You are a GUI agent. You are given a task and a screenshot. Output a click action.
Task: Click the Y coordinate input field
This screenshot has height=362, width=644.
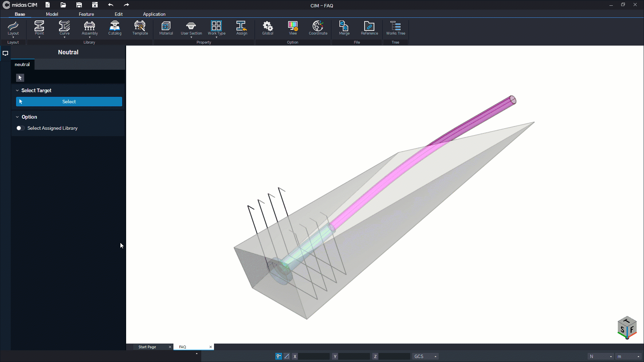coord(354,356)
